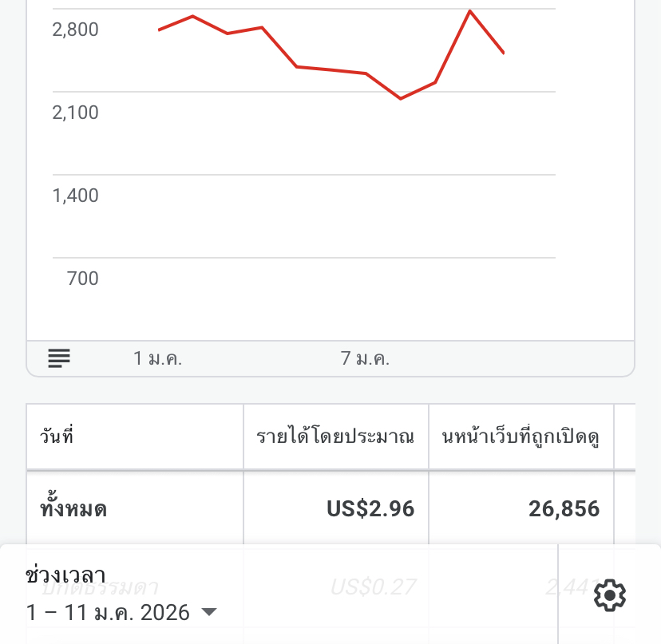The width and height of the screenshot is (661, 644).
Task: Select the 'ทั้งหมด' total row label
Action: click(x=73, y=508)
